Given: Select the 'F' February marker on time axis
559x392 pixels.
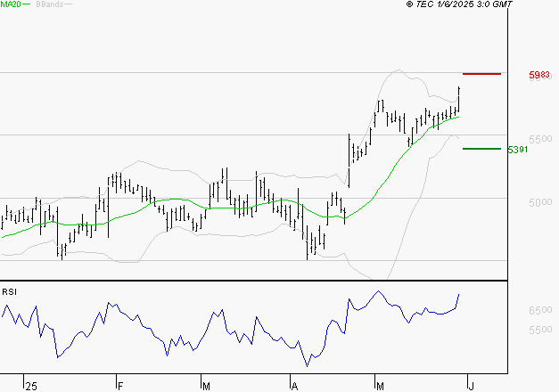Looking at the screenshot, I should (x=119, y=386).
